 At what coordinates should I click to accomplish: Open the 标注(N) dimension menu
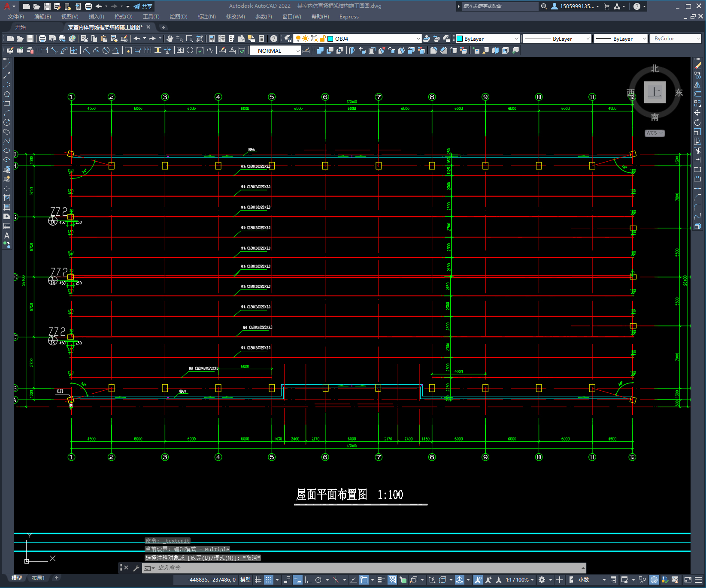click(x=206, y=17)
